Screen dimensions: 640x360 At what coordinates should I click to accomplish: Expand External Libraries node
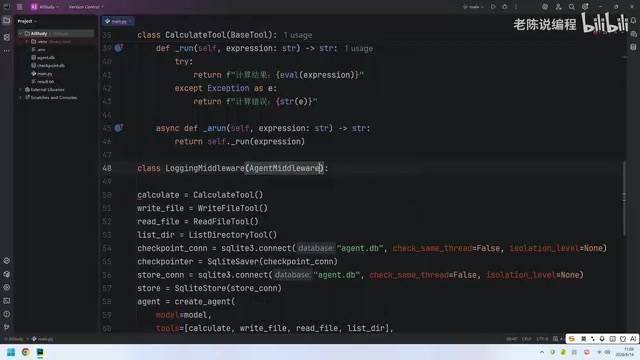tap(20, 89)
